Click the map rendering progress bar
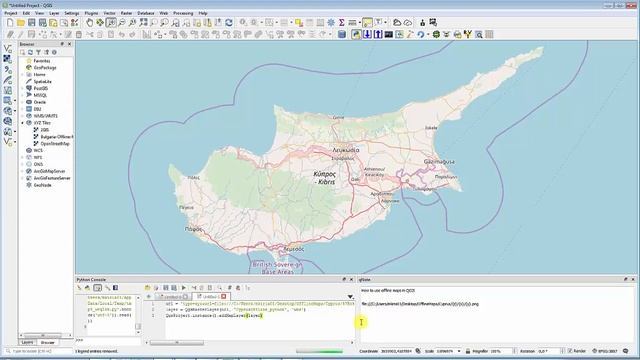 (x=320, y=351)
